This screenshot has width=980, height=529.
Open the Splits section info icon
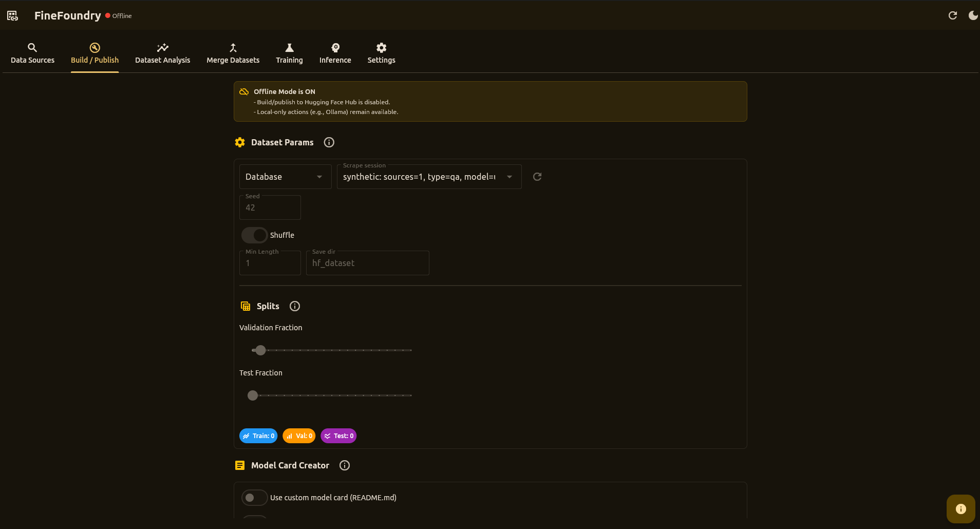[x=294, y=306]
